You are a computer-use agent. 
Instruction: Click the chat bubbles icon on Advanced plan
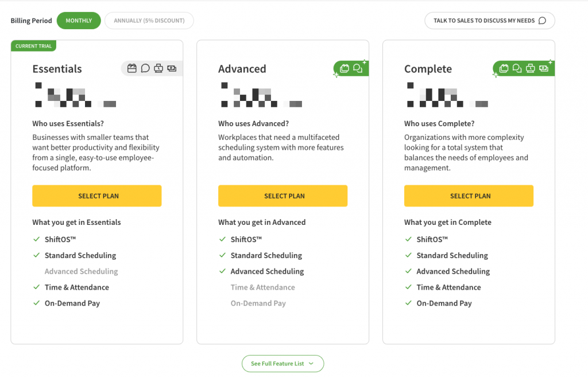(x=358, y=68)
